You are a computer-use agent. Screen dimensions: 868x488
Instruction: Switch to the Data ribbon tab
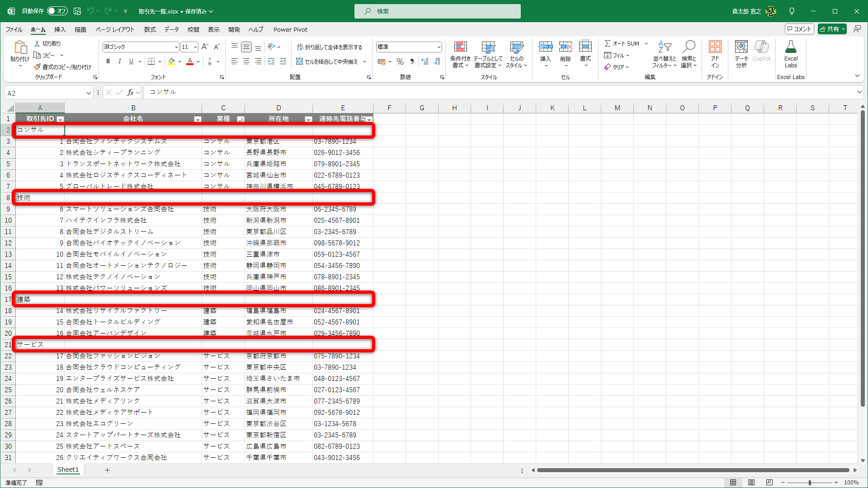tap(171, 29)
